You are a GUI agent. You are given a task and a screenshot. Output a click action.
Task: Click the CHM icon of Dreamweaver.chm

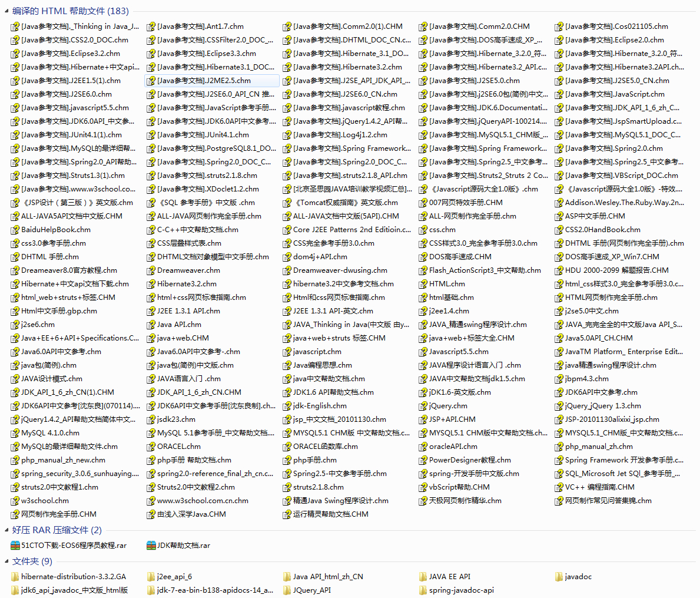(151, 270)
